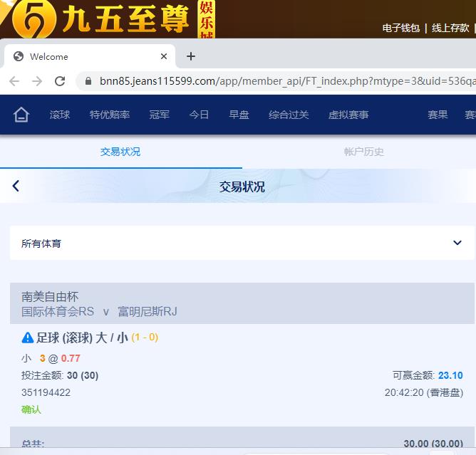
Task: Click the padlock site info icon
Action: [88, 81]
